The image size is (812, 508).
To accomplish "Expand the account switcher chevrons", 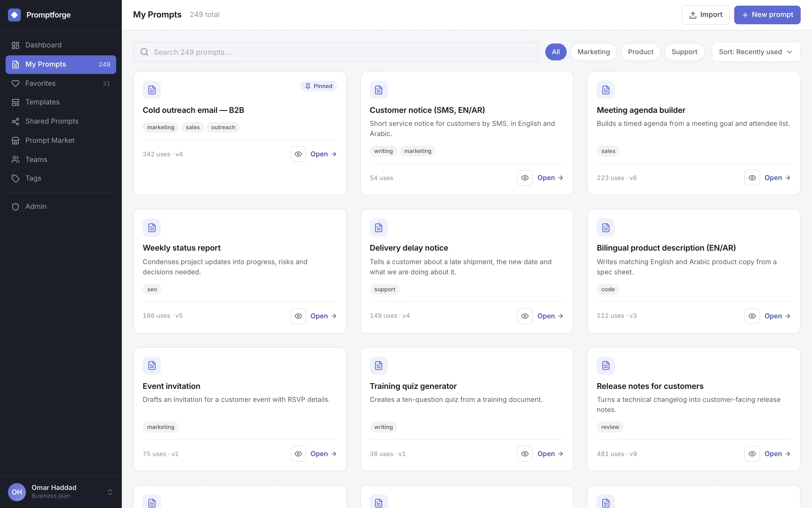I will [110, 492].
